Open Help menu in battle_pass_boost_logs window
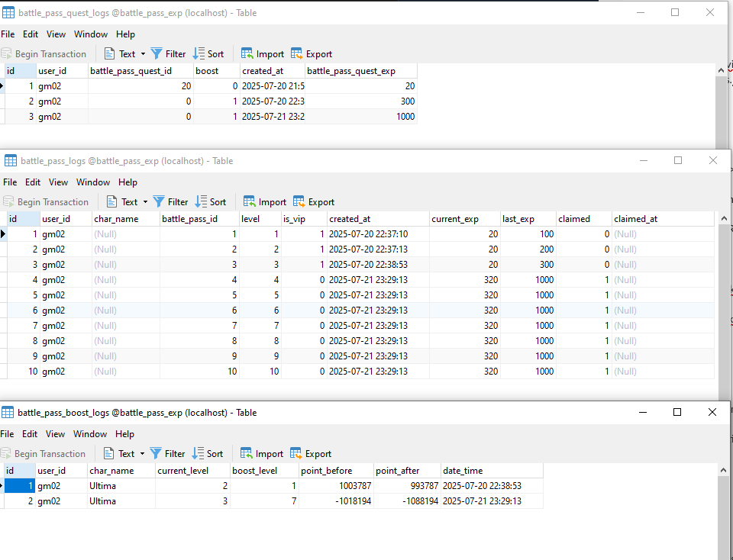733x560 pixels. (x=124, y=434)
